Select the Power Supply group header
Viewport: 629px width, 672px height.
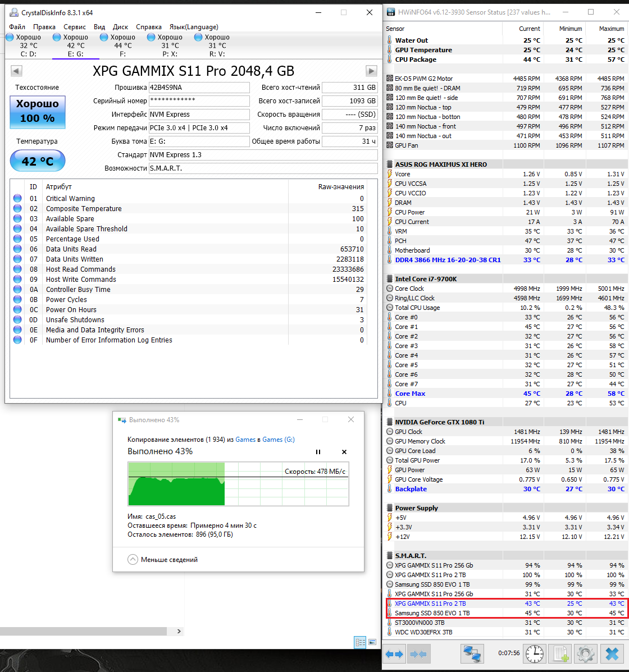tap(506, 508)
